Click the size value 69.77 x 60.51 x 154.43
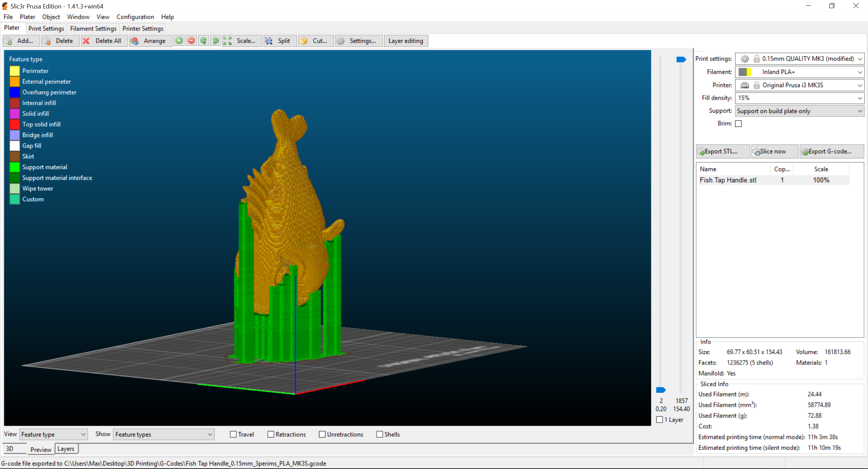 click(754, 352)
